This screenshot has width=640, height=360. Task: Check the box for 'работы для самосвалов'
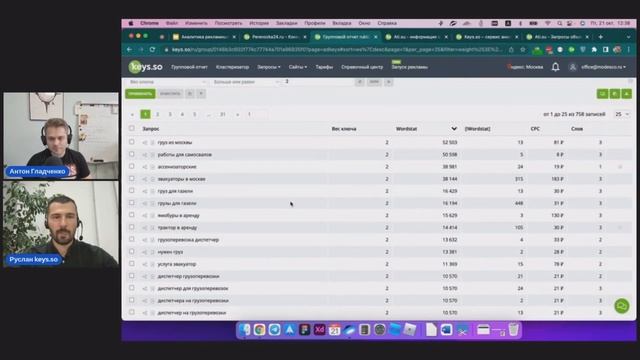point(131,154)
